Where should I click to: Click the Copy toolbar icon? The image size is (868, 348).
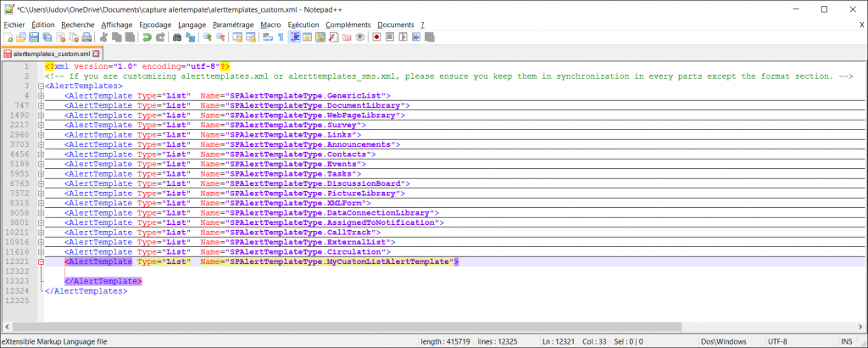(116, 37)
